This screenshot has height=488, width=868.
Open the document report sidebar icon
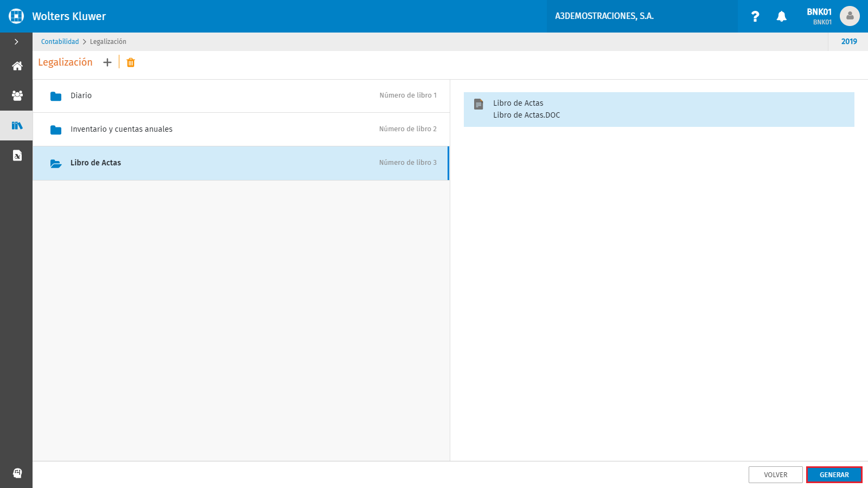click(17, 156)
